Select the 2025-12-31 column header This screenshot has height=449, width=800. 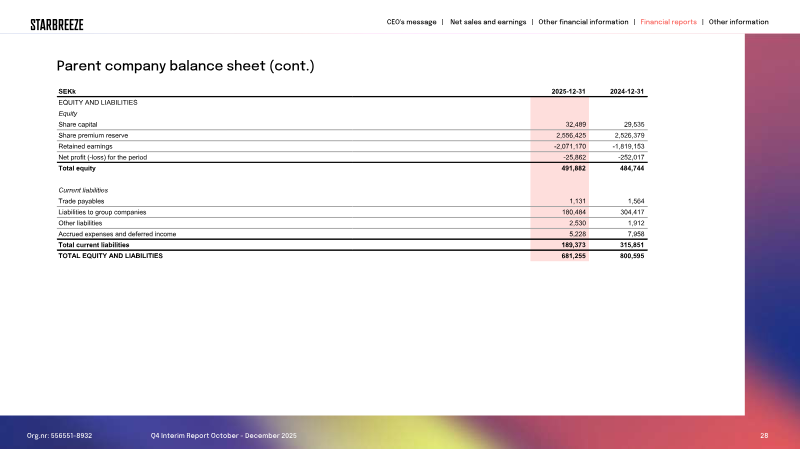click(x=568, y=92)
